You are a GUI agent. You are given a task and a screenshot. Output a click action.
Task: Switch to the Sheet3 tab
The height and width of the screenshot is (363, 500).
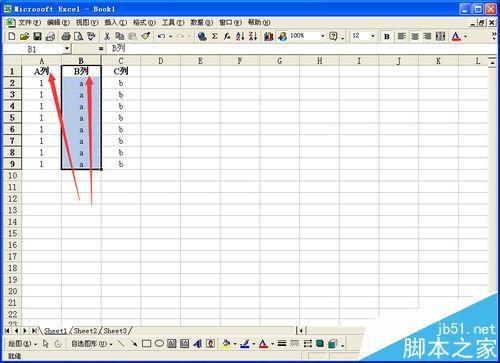(115, 331)
